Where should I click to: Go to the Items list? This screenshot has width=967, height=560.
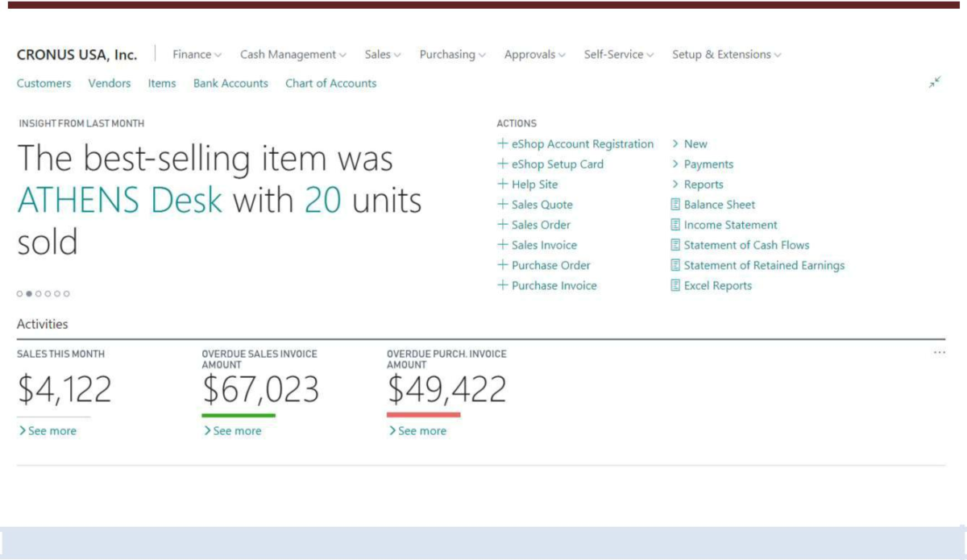tap(162, 83)
